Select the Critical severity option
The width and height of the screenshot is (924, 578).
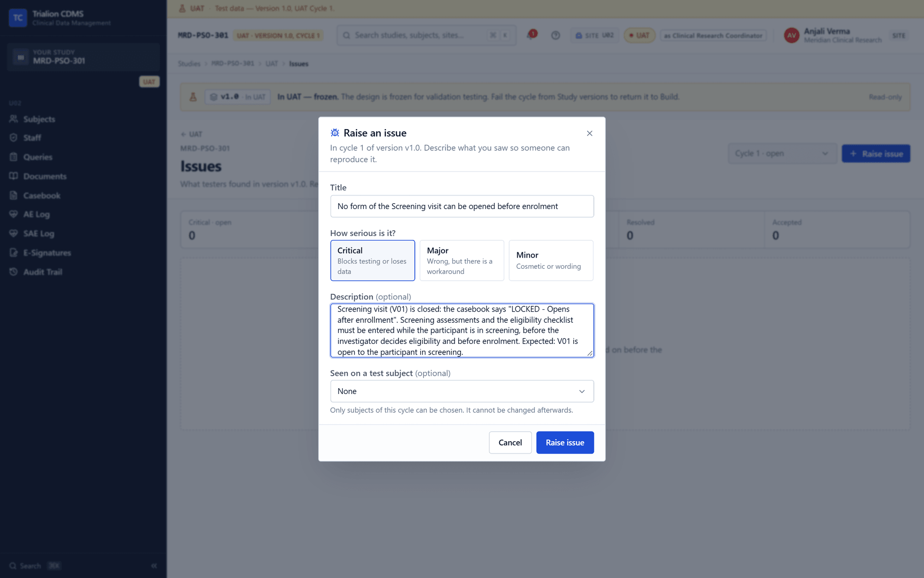(372, 261)
